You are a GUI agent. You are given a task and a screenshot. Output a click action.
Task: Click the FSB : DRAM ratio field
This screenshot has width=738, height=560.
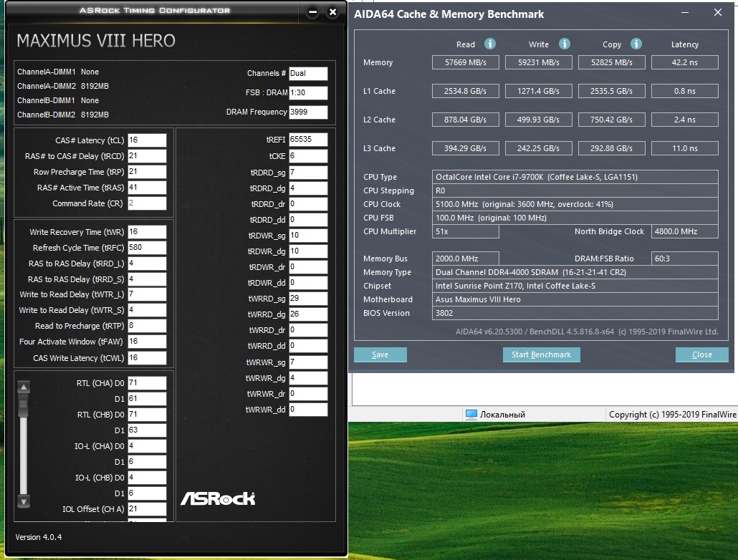(x=308, y=92)
